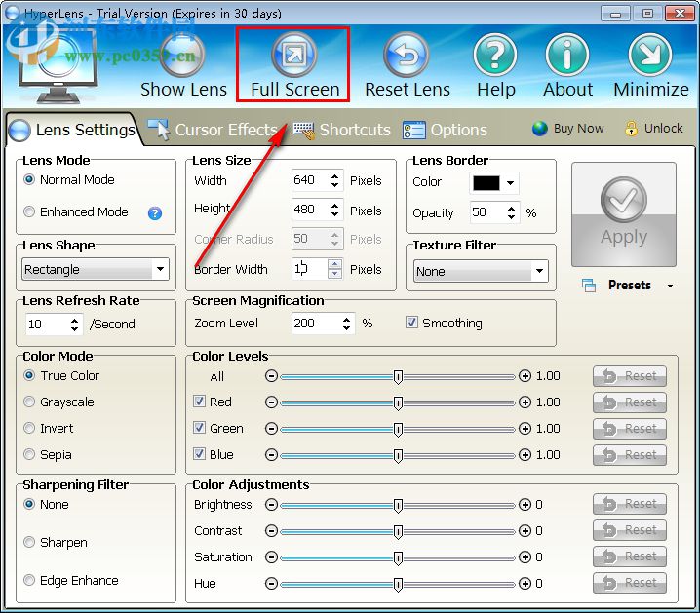The height and width of the screenshot is (613, 700).
Task: Click the Lens Refresh Rate stepper
Action: click(74, 325)
